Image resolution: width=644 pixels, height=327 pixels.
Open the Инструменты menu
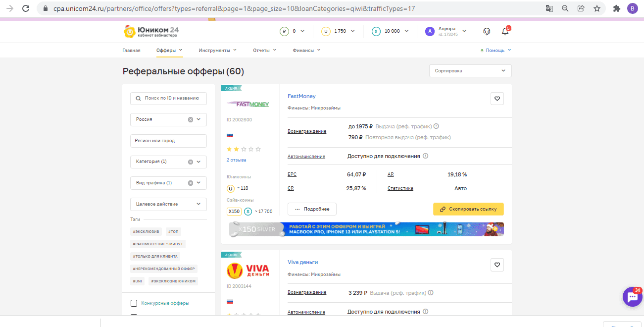point(217,50)
